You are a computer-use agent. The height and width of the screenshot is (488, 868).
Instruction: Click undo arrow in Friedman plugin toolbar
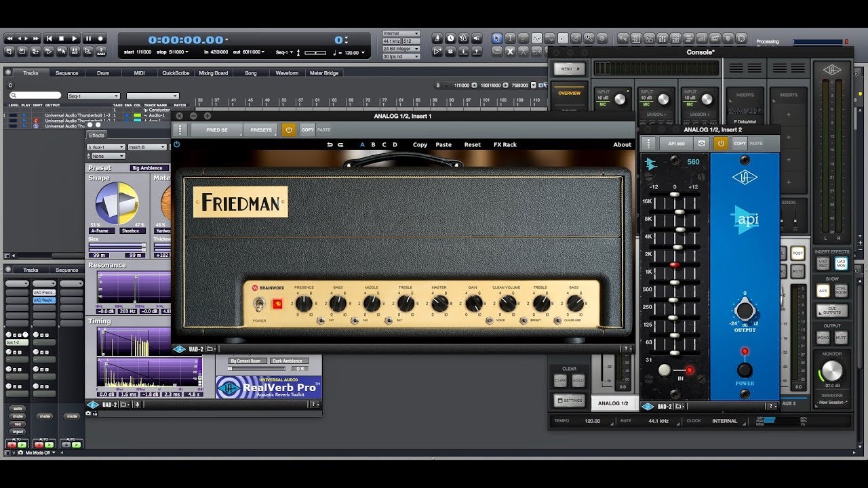click(x=330, y=144)
